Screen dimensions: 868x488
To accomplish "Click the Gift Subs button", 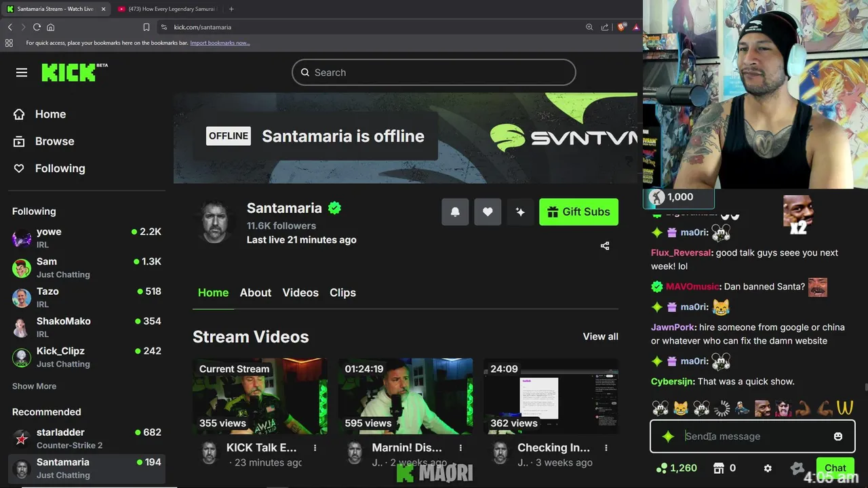I will click(x=578, y=211).
